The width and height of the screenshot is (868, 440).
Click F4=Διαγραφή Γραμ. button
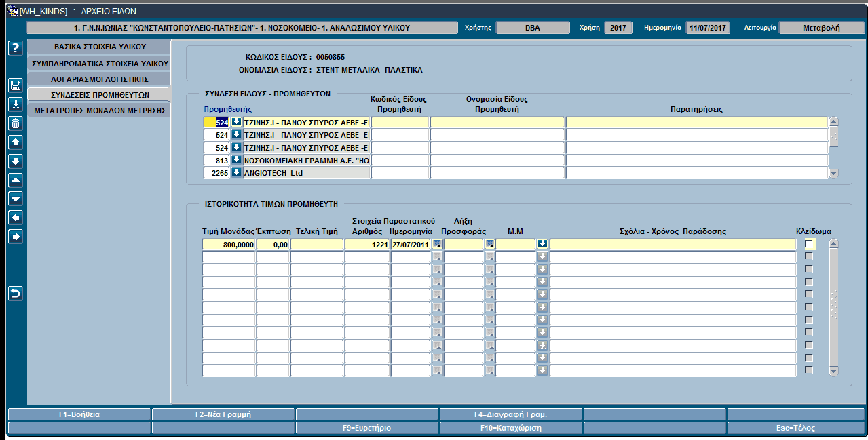[511, 414]
